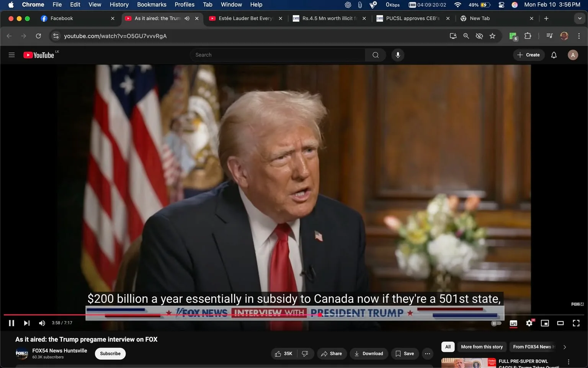The image size is (588, 368).
Task: Mute the video with the volume icon
Action: [x=42, y=323]
